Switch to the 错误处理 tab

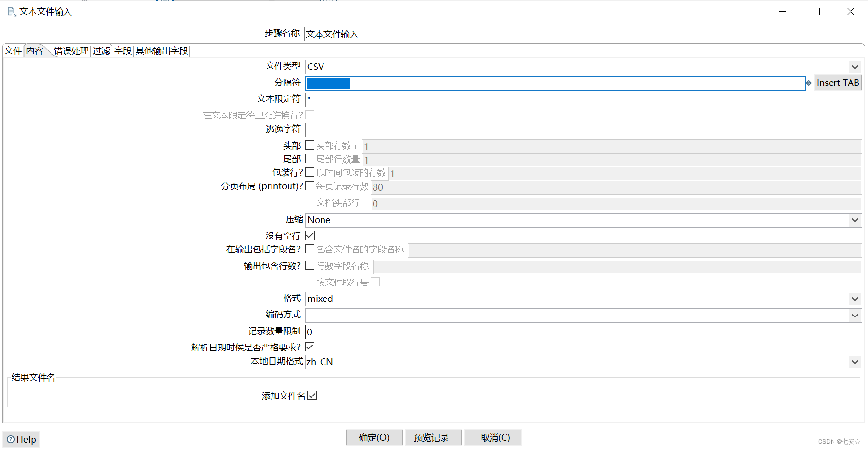71,50
